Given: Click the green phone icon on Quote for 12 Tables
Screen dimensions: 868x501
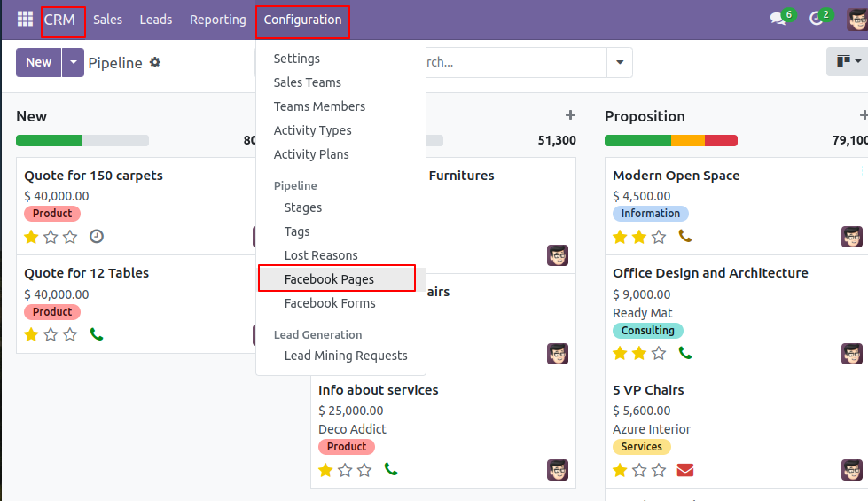Looking at the screenshot, I should pos(97,334).
